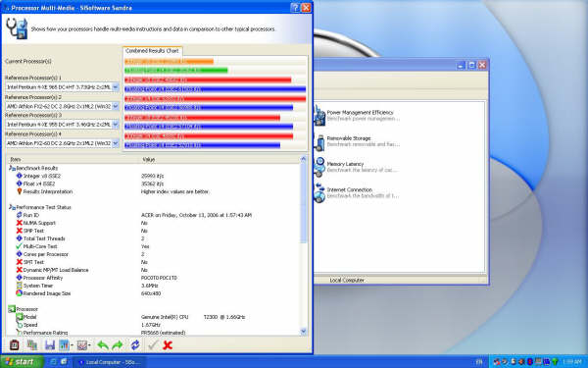Click the clipboard icon in bottom toolbar

click(15, 344)
